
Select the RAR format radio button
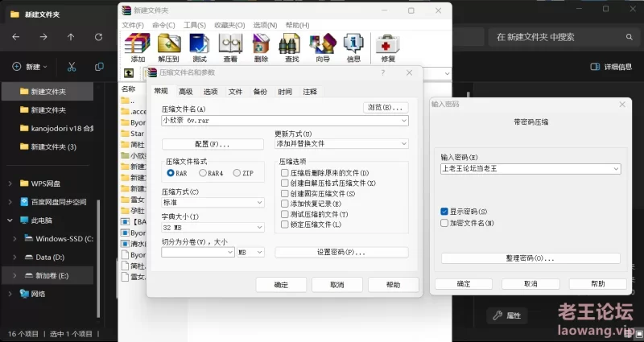(x=171, y=173)
